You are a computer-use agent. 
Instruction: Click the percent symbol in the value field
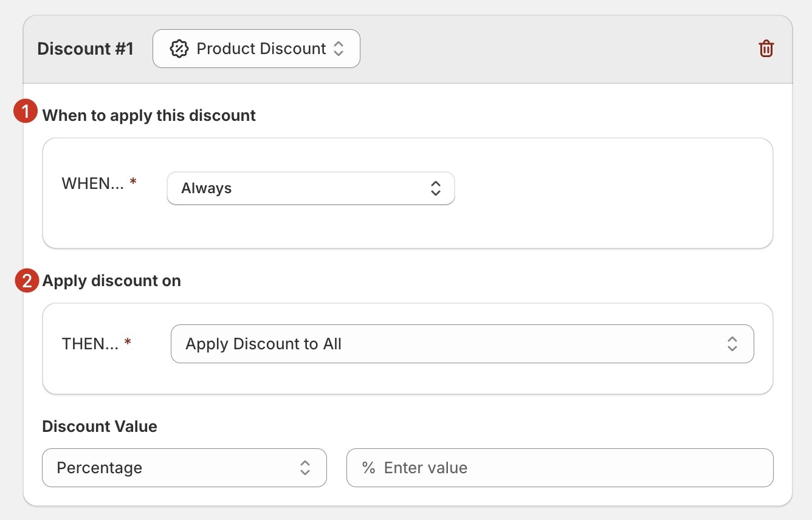tap(368, 468)
